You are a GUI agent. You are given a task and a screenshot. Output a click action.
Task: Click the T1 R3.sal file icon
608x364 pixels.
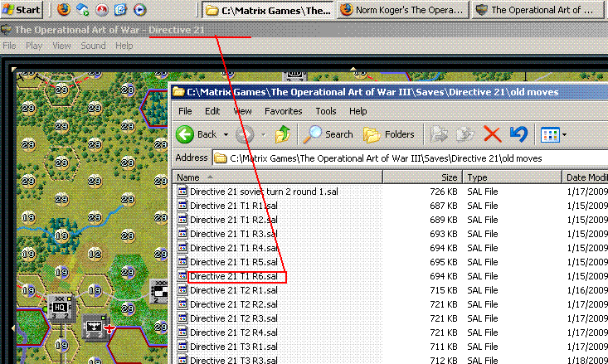[x=182, y=234]
